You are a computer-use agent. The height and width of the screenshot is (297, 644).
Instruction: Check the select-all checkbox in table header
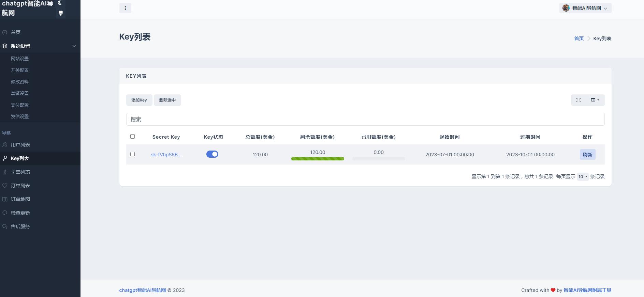[x=132, y=137]
